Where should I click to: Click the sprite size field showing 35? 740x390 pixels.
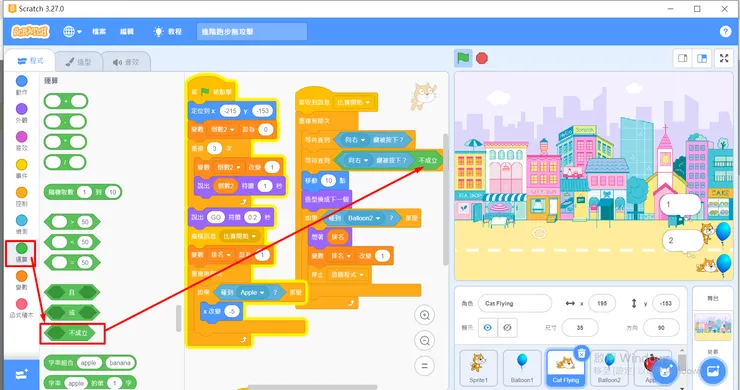[x=580, y=328]
